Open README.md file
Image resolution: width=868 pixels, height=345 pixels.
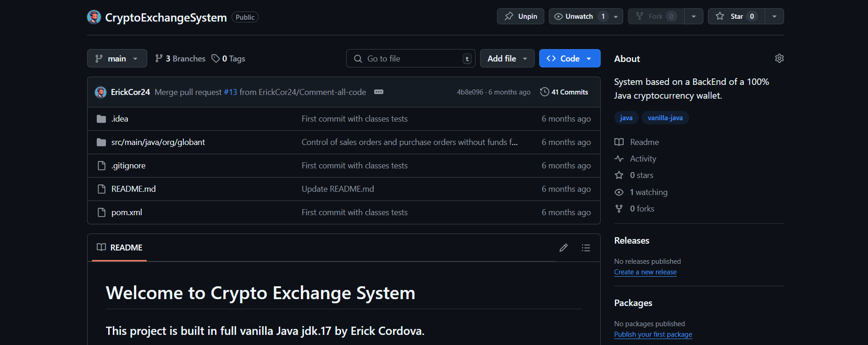(133, 189)
